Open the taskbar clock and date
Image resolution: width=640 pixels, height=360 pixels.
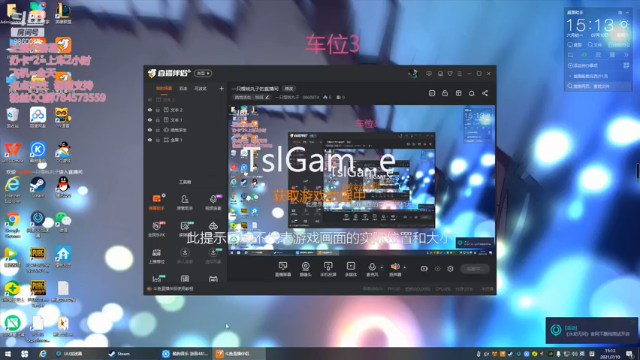(611, 353)
